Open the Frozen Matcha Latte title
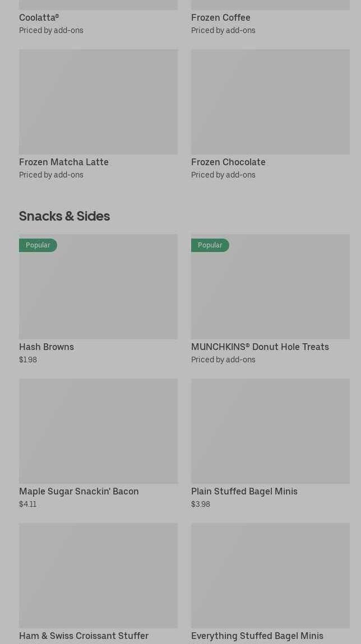The height and width of the screenshot is (644, 361). (x=64, y=162)
